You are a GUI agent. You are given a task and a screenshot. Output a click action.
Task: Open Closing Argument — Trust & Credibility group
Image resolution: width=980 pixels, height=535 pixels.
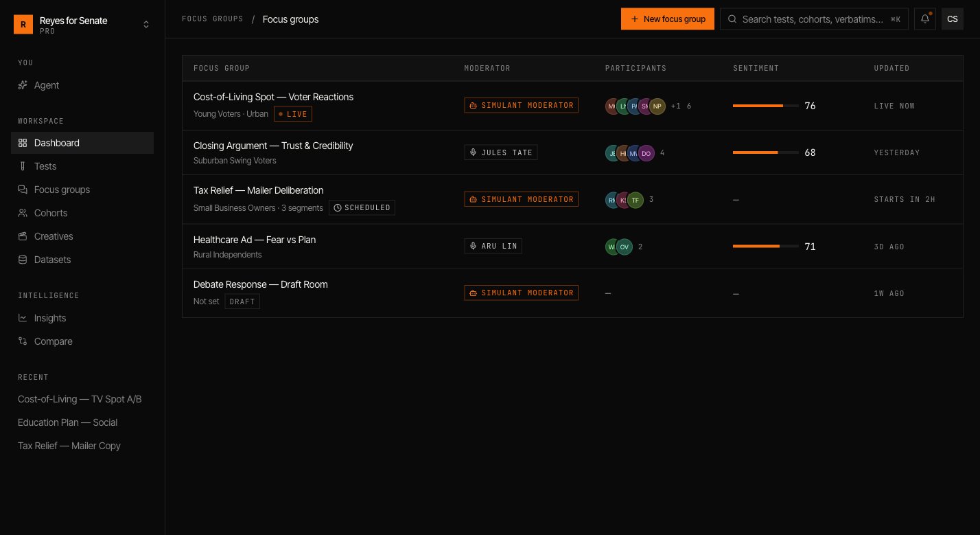coord(273,146)
